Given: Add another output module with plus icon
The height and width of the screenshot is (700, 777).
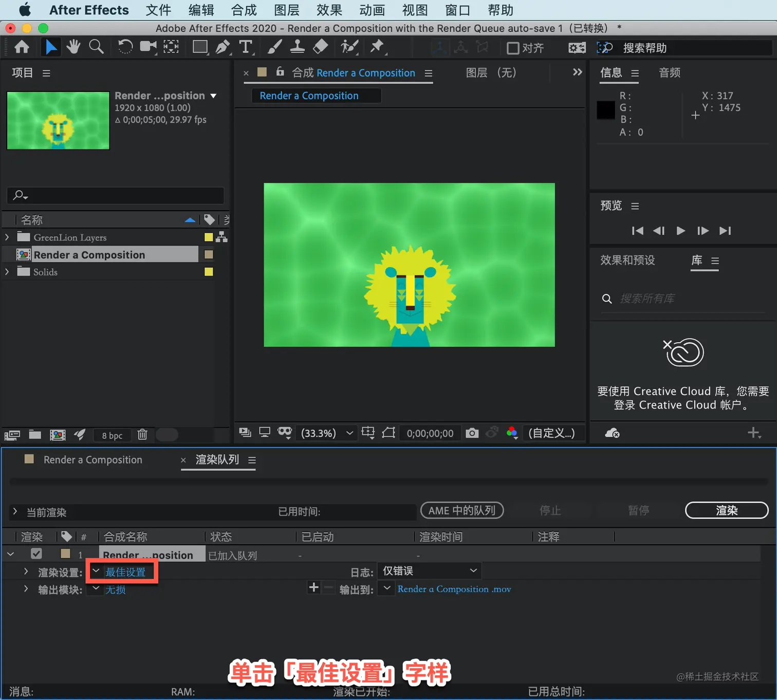Looking at the screenshot, I should [313, 587].
